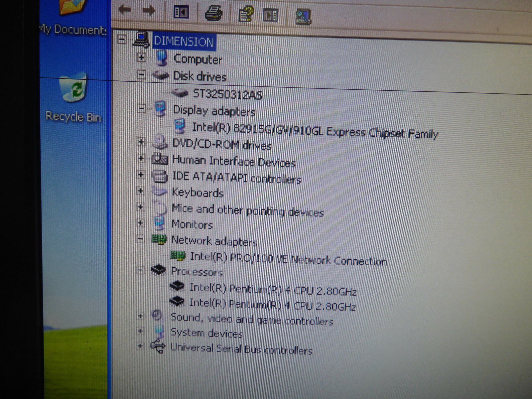
Task: Click the Universal Serial Bus controllers icon
Action: (158, 346)
